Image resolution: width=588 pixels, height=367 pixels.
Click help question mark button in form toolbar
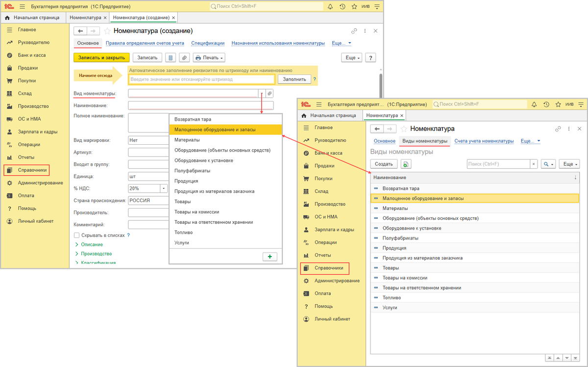coord(371,57)
